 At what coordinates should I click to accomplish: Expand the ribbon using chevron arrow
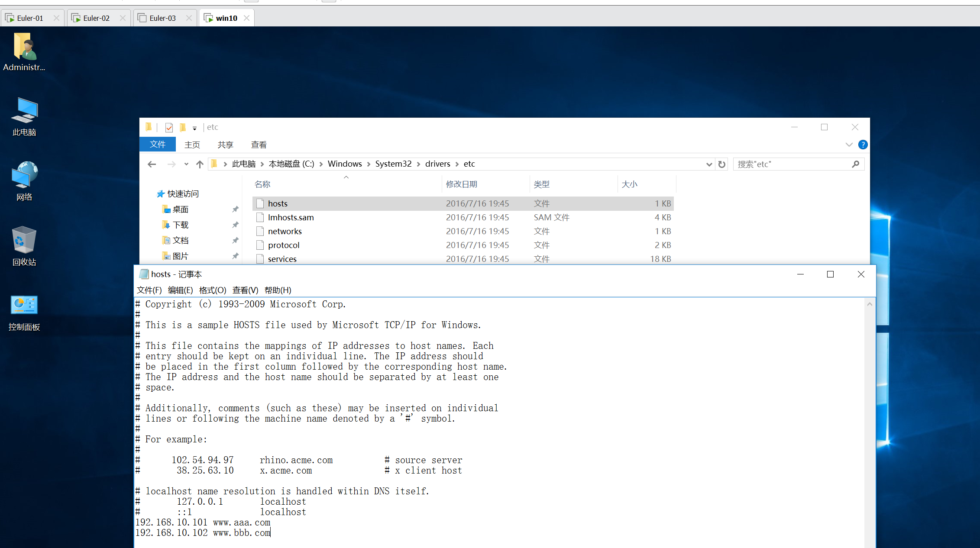[849, 145]
